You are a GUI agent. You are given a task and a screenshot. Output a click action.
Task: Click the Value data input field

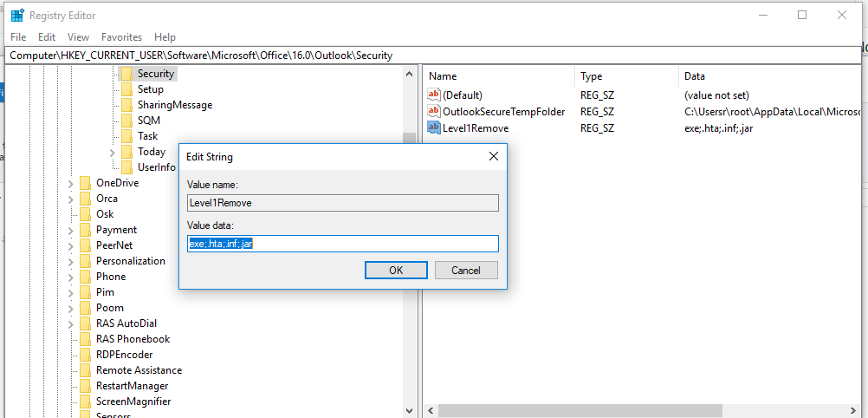[x=343, y=244]
